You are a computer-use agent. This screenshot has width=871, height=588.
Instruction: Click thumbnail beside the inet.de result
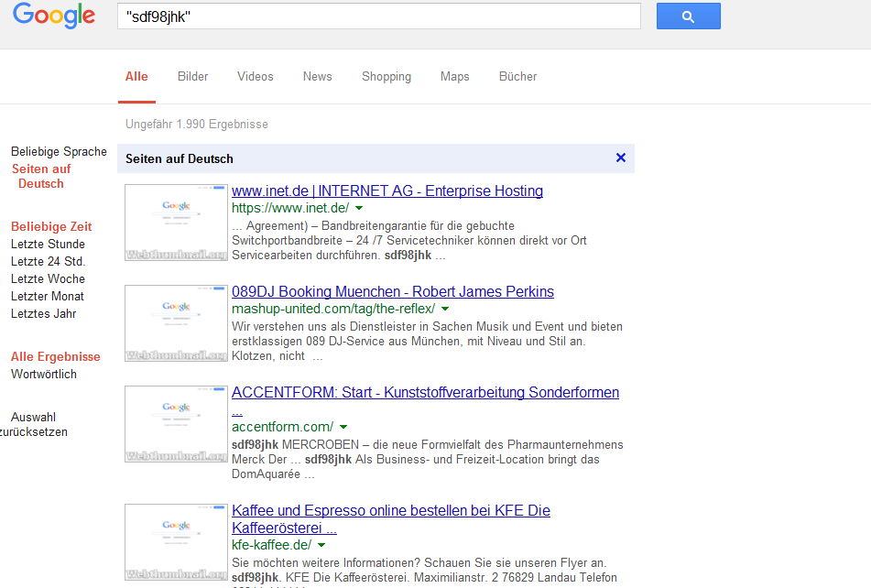click(176, 223)
